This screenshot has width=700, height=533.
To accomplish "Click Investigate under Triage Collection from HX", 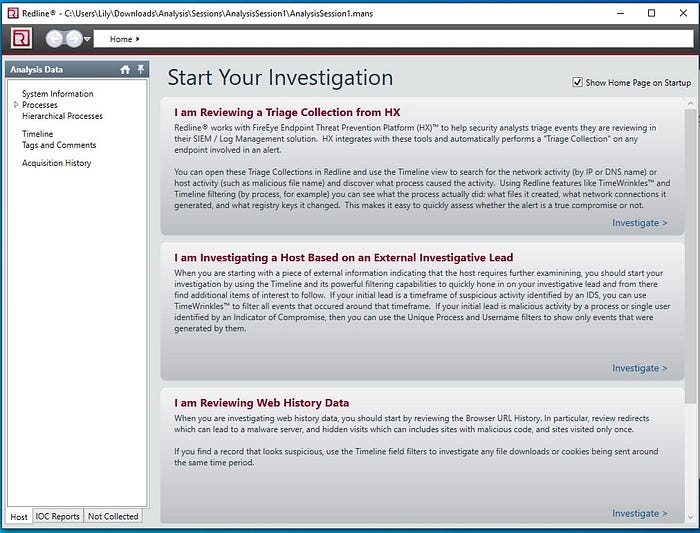I will coord(640,223).
